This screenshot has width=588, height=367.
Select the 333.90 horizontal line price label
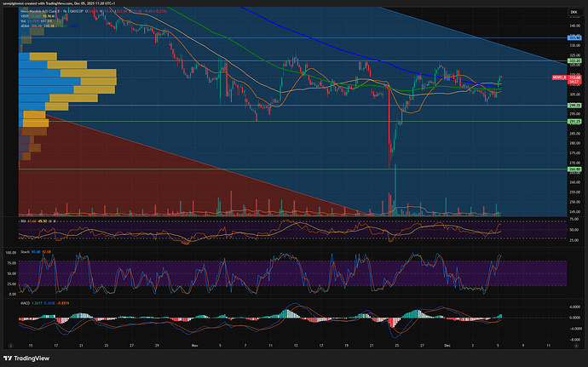[575, 38]
